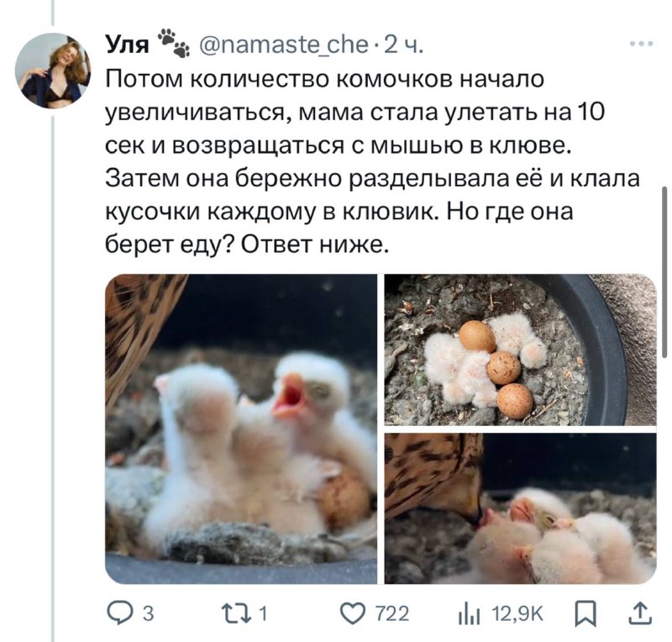
Task: Click the 2 ч. timestamp
Action: 403,45
